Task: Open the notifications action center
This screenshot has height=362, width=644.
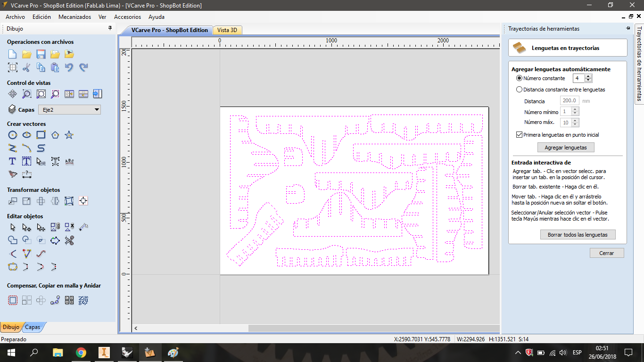Action: (628, 352)
